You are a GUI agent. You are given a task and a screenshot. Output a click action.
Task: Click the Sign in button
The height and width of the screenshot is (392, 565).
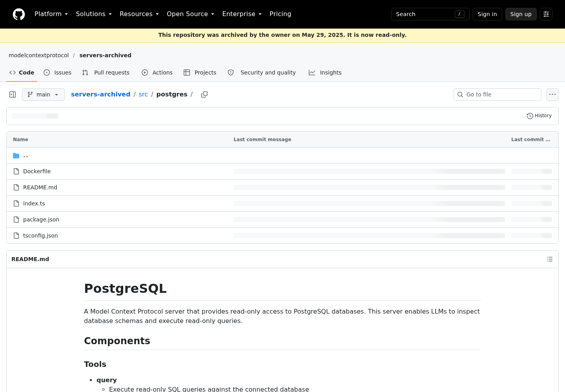click(487, 14)
